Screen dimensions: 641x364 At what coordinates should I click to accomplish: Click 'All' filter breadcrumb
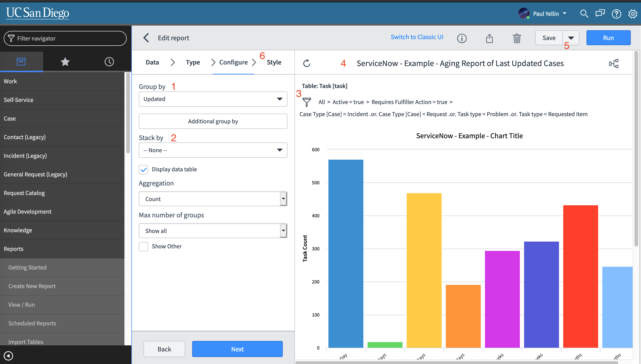[321, 102]
